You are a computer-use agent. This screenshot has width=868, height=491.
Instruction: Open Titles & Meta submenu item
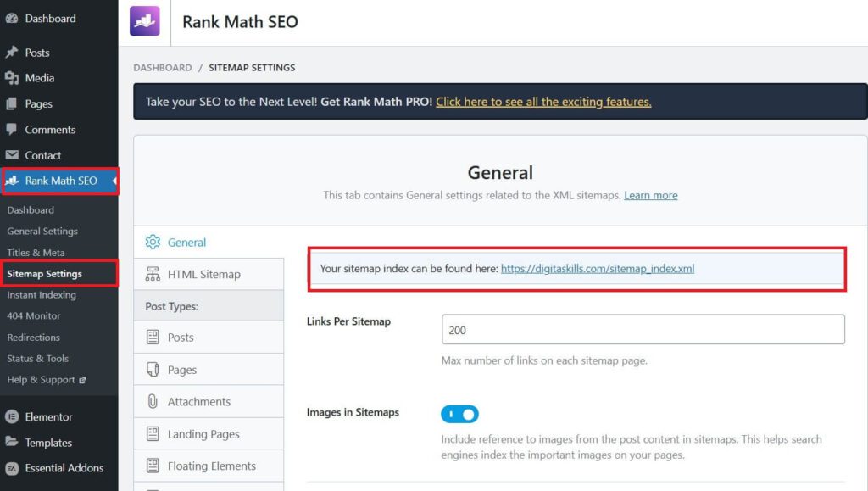click(36, 253)
